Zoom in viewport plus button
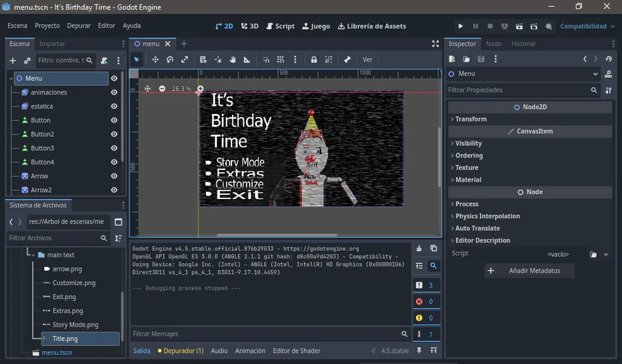 pos(200,88)
